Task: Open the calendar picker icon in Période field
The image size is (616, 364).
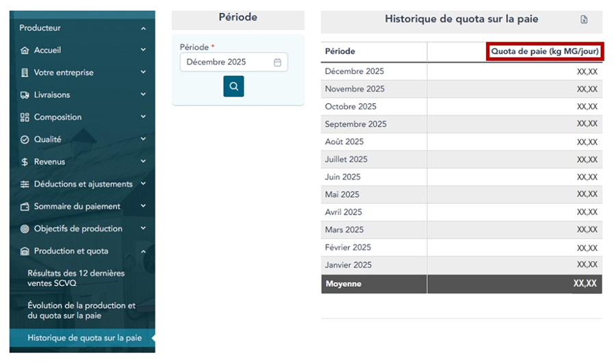Action: click(x=277, y=62)
